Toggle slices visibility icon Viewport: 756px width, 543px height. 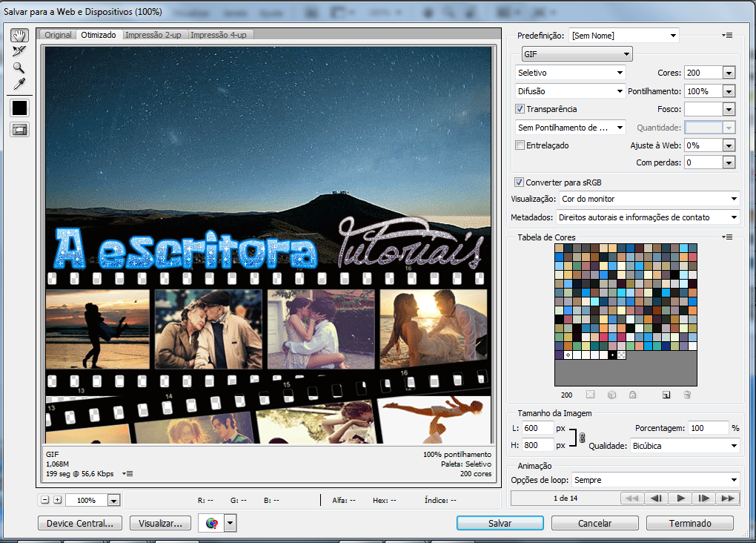[x=19, y=129]
